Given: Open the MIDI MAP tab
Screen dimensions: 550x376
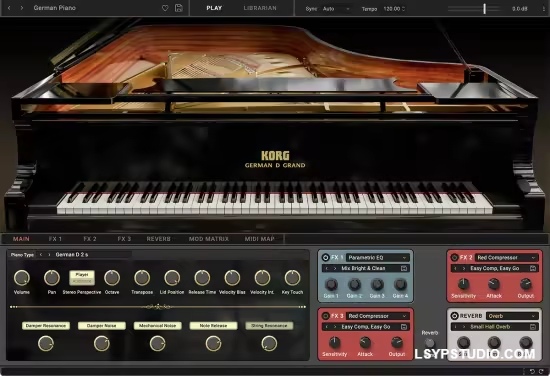Looking at the screenshot, I should 260,239.
